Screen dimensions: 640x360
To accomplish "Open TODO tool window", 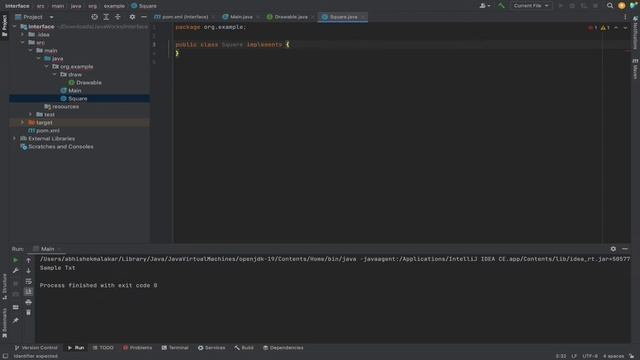I will tap(103, 348).
